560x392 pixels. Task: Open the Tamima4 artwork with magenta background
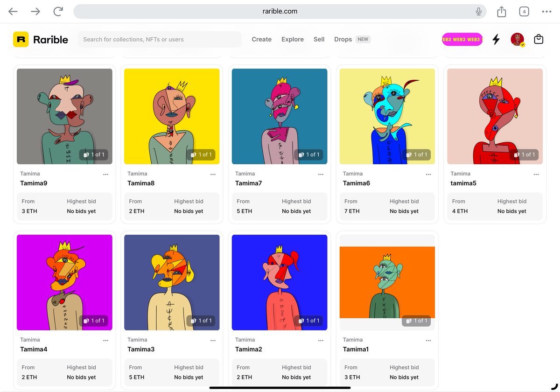[x=64, y=282]
